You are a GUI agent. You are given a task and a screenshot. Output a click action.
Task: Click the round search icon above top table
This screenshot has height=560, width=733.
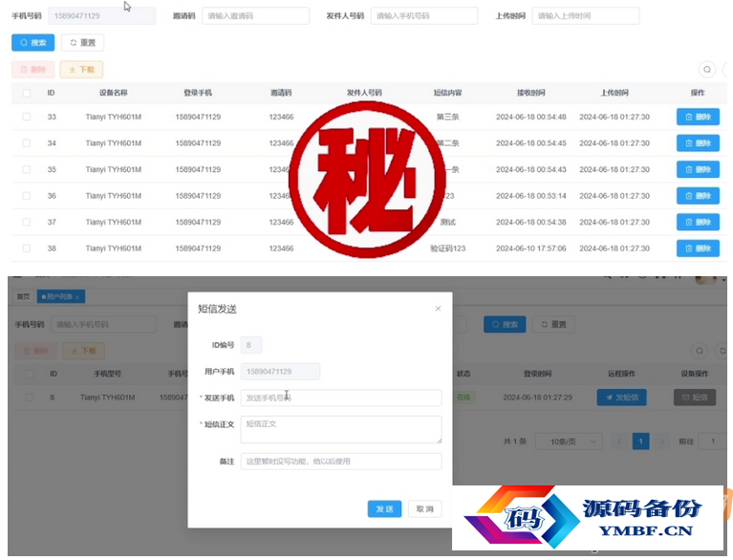(707, 69)
